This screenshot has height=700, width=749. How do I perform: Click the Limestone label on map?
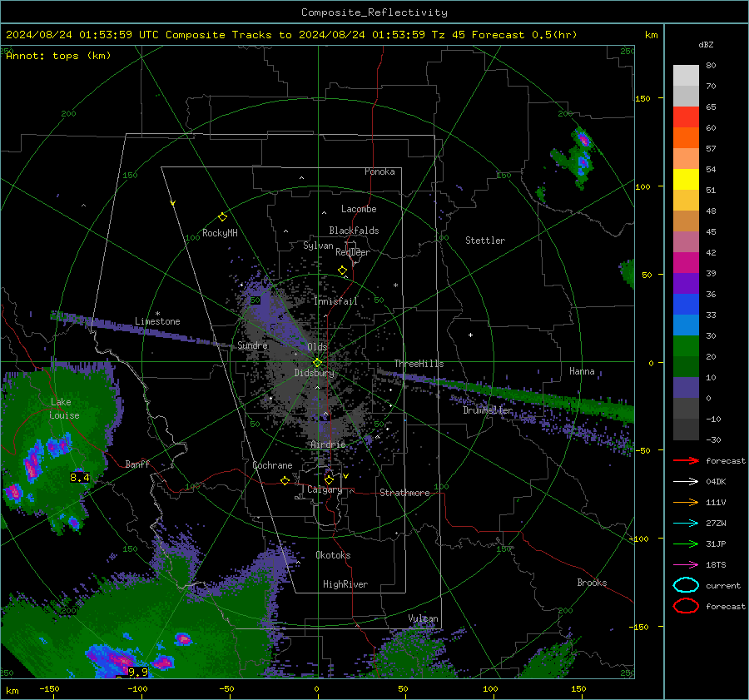coord(157,321)
